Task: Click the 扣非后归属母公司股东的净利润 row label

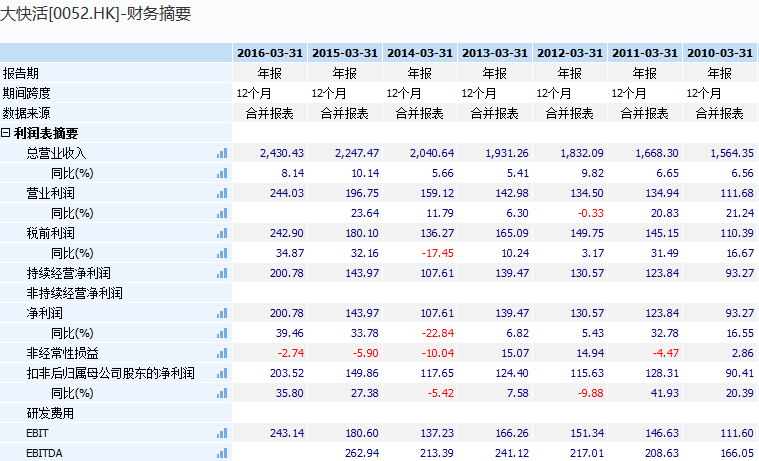Action: pyautogui.click(x=110, y=373)
